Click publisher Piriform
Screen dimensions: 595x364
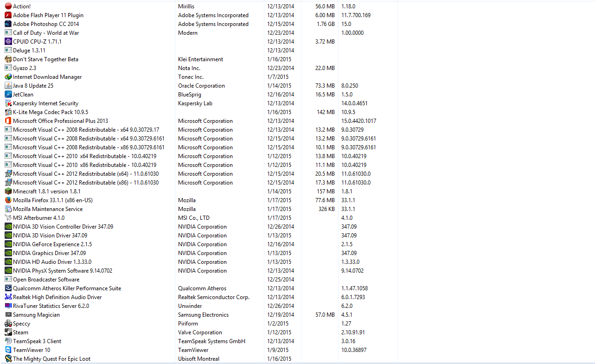[188, 324]
